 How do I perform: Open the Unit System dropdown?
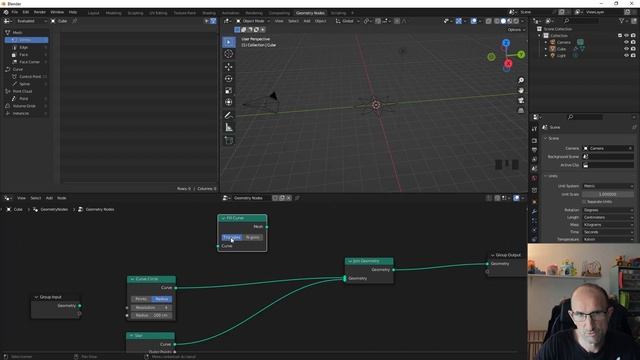point(608,186)
